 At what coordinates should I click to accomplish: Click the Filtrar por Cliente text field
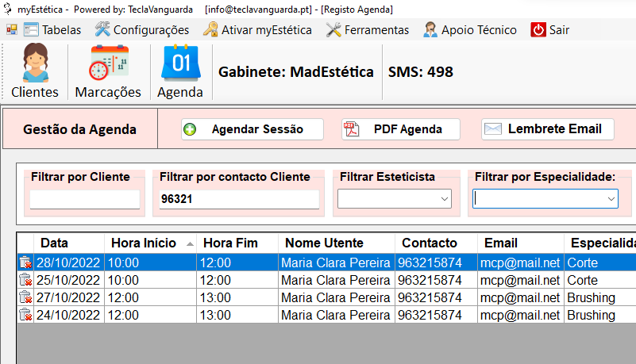(x=84, y=200)
